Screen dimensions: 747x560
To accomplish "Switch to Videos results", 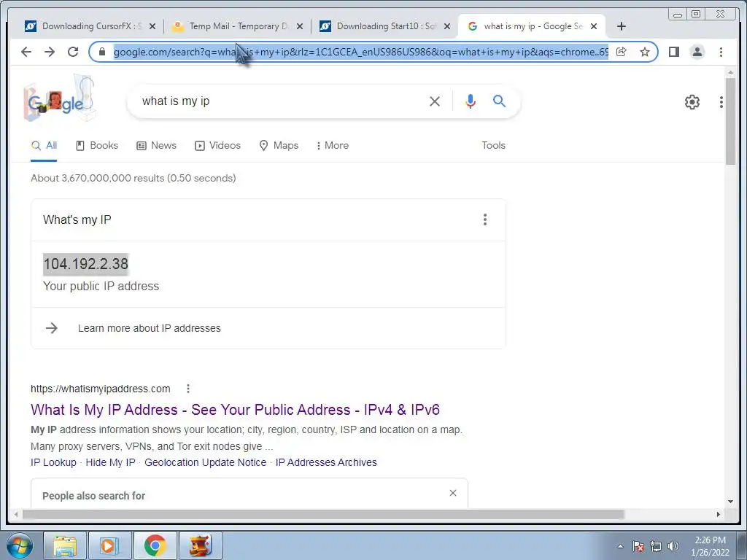I will 217,146.
